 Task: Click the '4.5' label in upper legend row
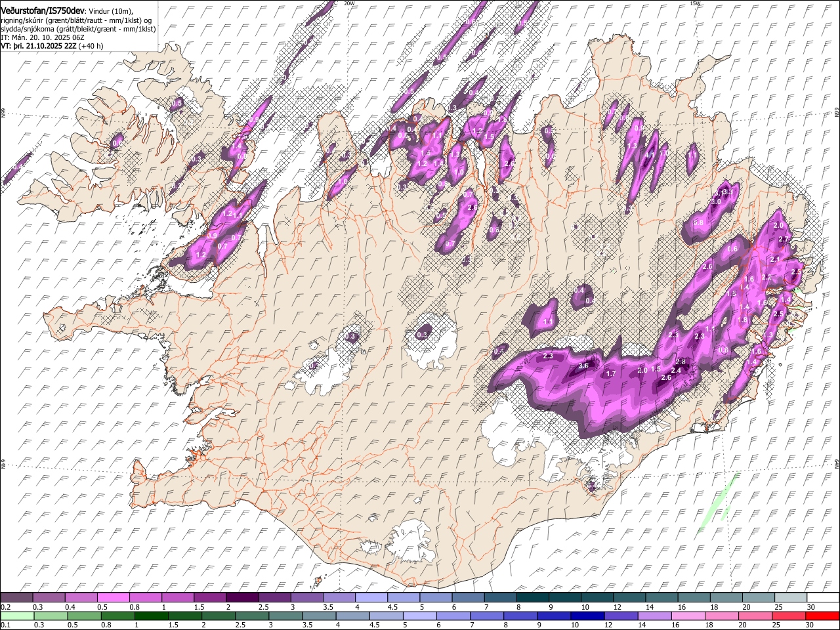point(392,607)
